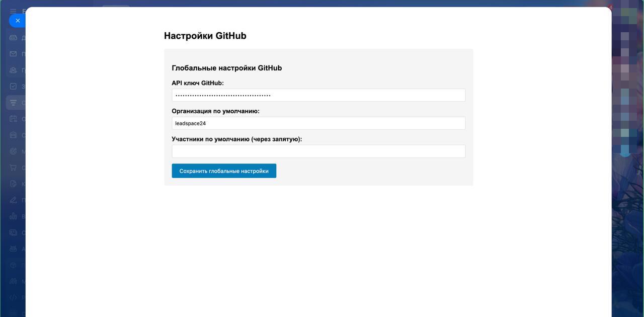
Task: Click the Участники по умолчанию input field
Action: (x=318, y=151)
